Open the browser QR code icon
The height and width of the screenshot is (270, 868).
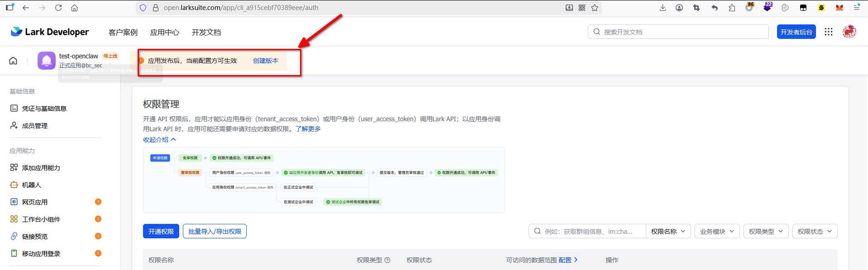click(x=582, y=8)
